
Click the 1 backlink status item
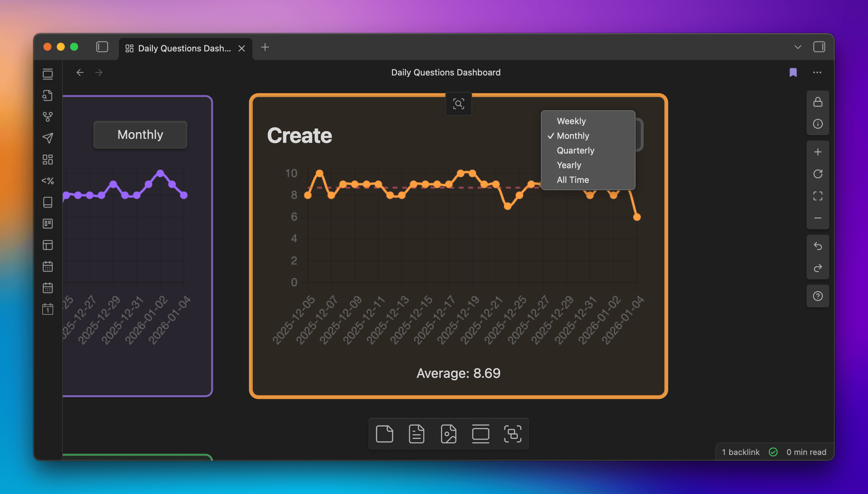(740, 452)
